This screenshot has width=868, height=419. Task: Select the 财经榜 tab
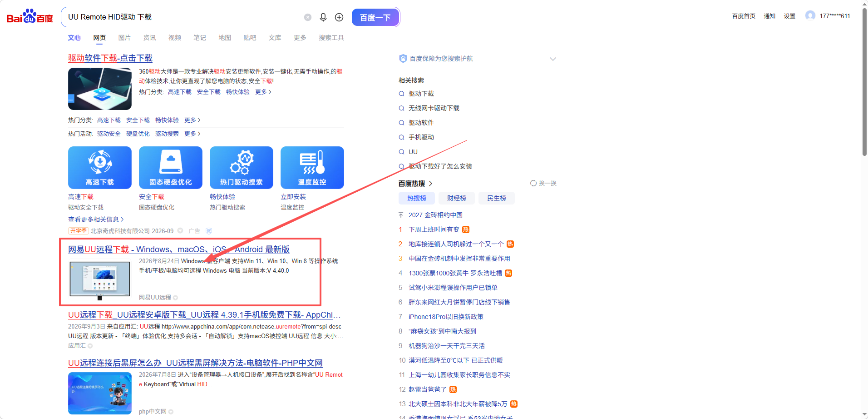[457, 198]
